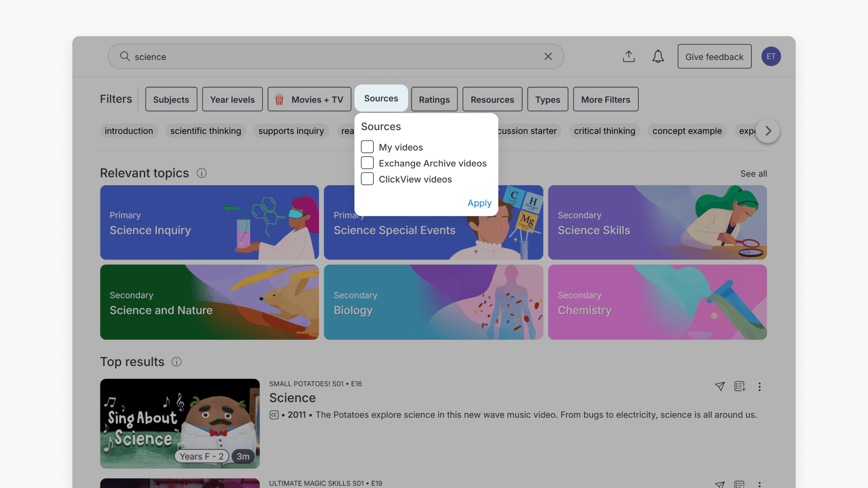Click the Relevant topics info icon
868x488 pixels.
point(202,173)
